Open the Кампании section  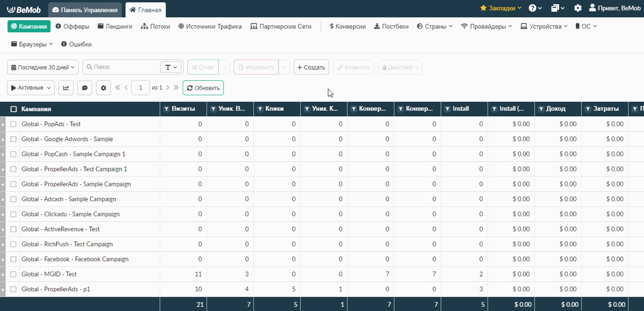tap(29, 26)
